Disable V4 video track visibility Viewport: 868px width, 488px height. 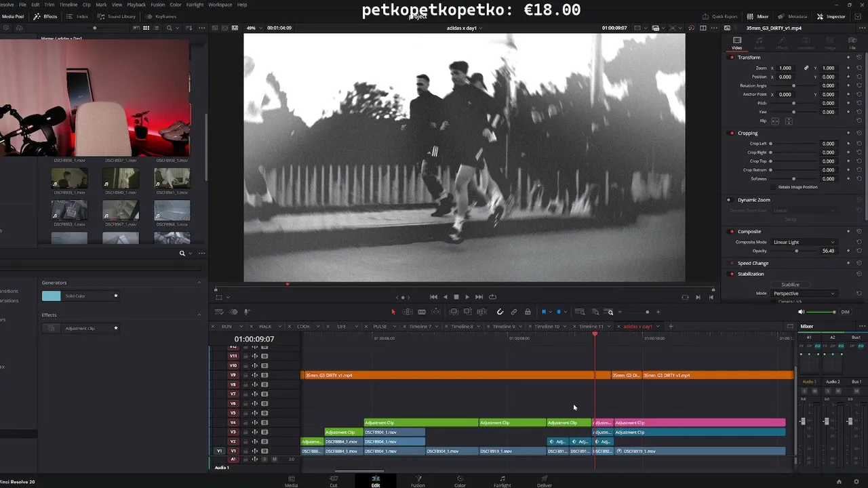(x=264, y=423)
